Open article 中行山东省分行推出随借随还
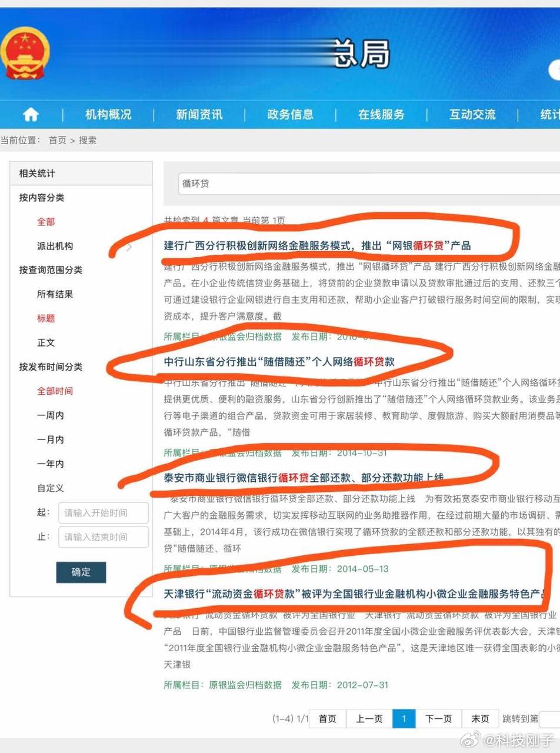 pos(279,361)
